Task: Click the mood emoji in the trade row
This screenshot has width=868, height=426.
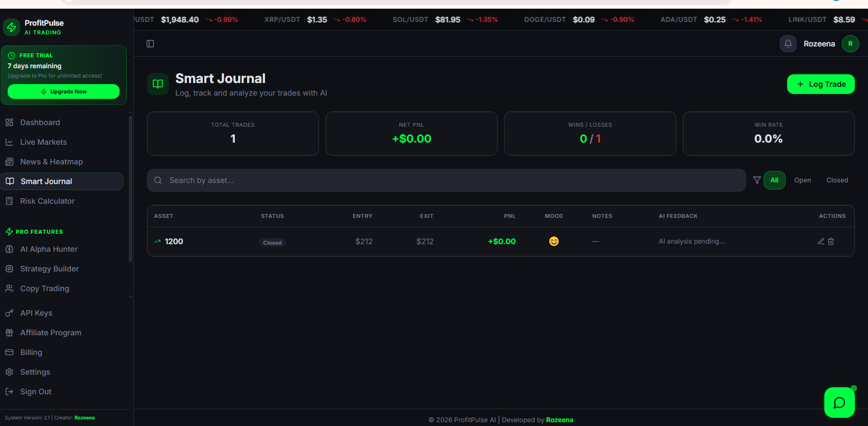Action: [554, 241]
